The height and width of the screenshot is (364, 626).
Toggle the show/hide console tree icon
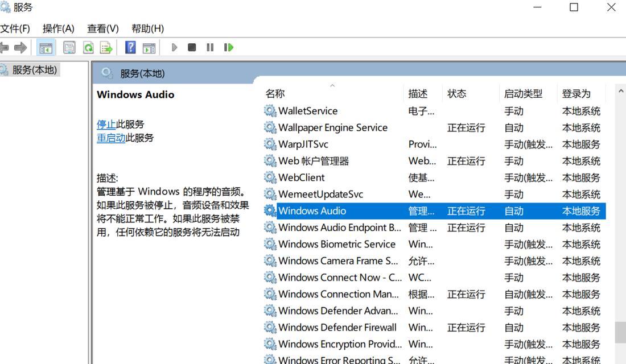coord(46,48)
